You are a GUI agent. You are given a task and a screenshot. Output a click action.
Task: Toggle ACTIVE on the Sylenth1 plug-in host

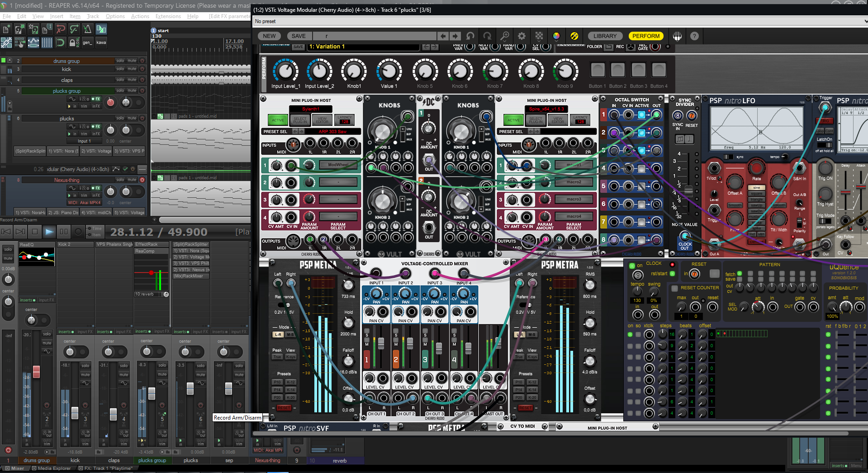point(278,120)
